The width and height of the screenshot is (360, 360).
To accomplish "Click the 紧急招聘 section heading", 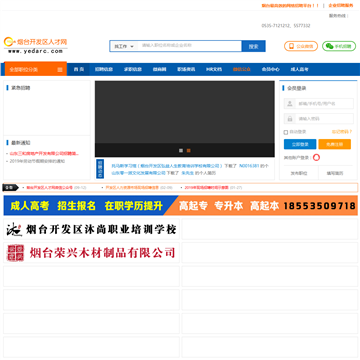I will click(x=21, y=88).
